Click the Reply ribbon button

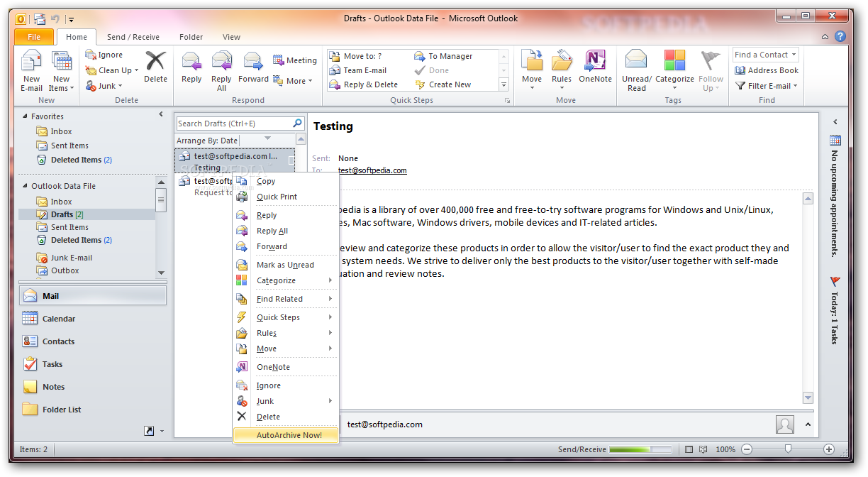(191, 68)
